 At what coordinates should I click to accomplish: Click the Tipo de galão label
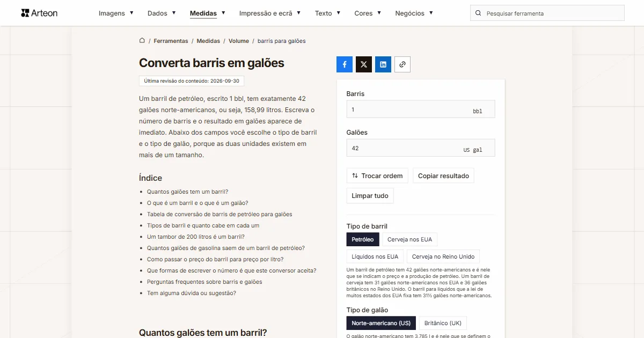[367, 310]
